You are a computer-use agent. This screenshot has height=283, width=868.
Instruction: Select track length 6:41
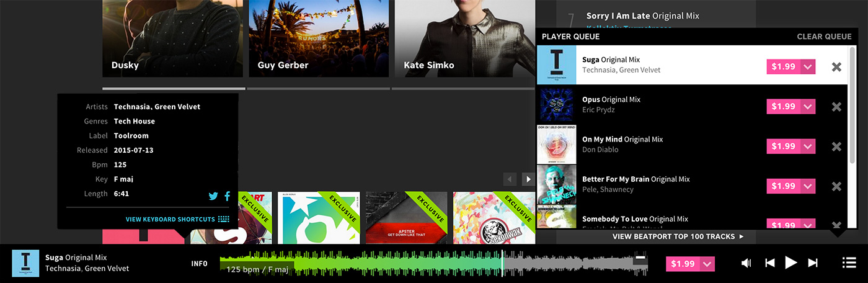point(122,194)
